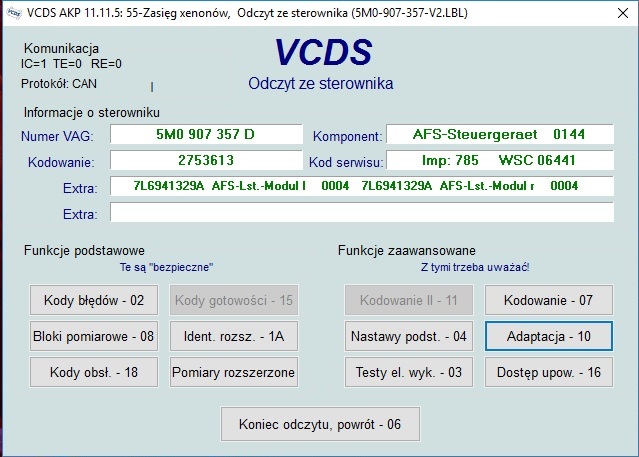
Task: Click the 'Protokół: CAN' text
Action: pos(59,84)
